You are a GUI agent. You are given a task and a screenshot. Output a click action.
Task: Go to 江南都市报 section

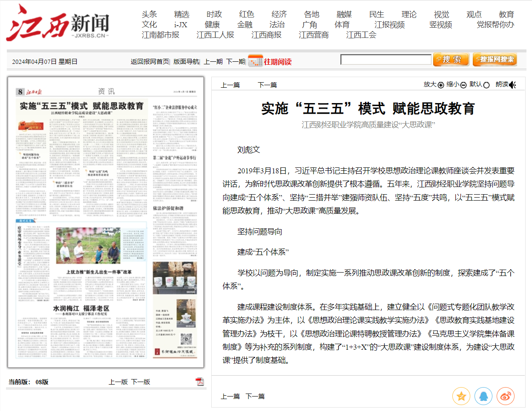pos(160,35)
